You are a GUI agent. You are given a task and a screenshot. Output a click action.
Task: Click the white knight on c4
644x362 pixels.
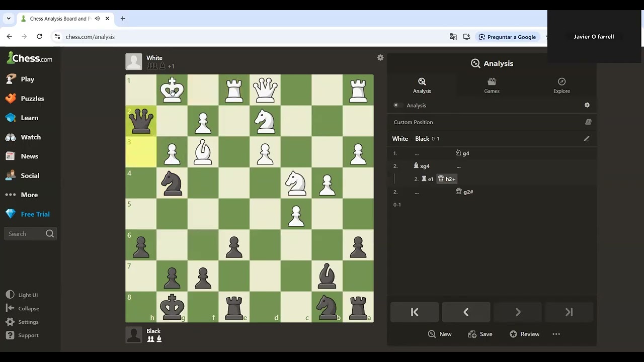tap(296, 183)
